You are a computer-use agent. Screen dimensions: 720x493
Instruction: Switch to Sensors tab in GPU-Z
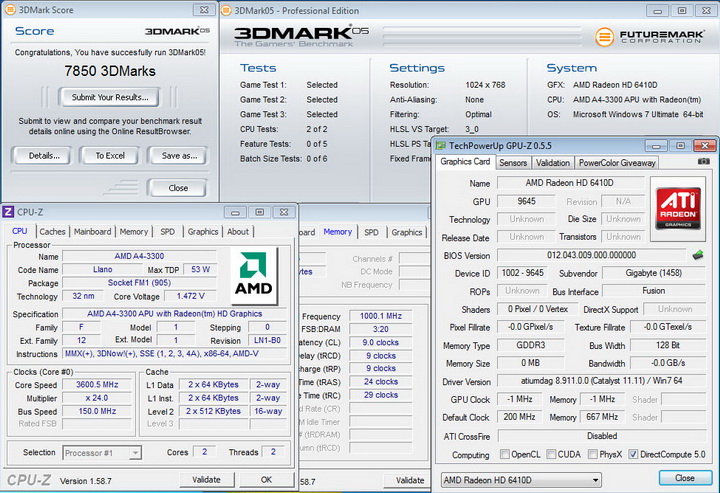513,163
